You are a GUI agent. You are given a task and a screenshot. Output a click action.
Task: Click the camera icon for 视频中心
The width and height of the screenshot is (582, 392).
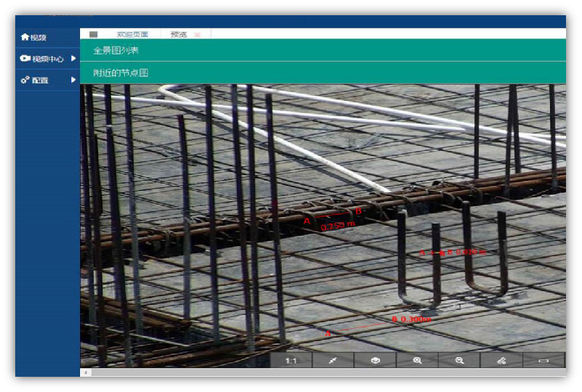[x=25, y=58]
